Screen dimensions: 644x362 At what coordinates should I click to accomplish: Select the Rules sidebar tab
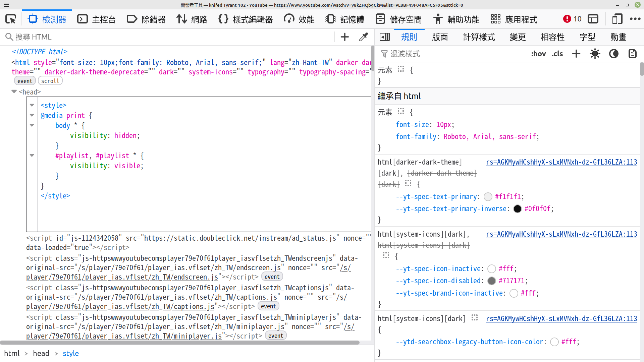click(x=409, y=37)
